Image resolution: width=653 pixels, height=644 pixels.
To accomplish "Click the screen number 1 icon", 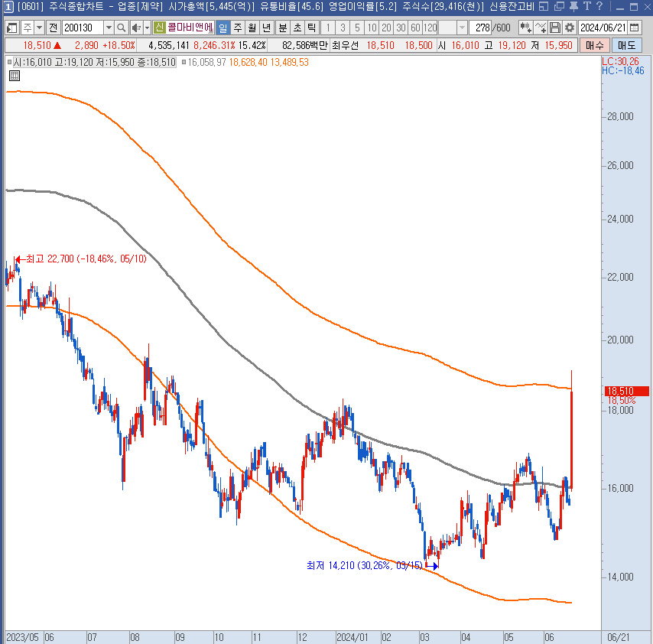I will click(8, 6).
